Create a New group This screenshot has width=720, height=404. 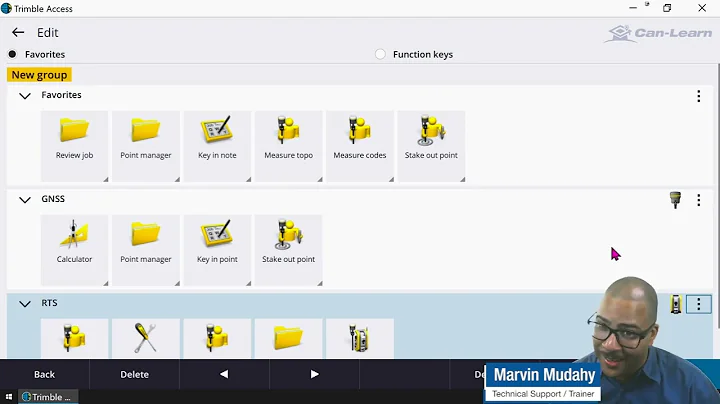pos(39,75)
